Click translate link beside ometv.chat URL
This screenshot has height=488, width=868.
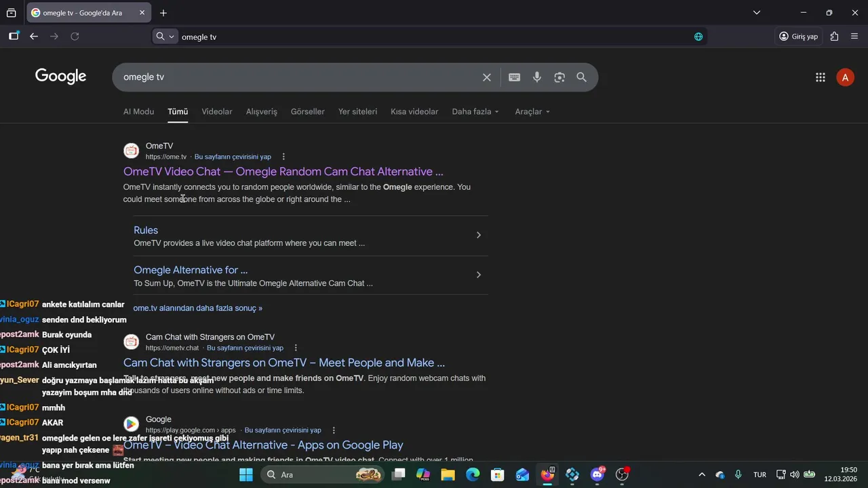point(245,348)
